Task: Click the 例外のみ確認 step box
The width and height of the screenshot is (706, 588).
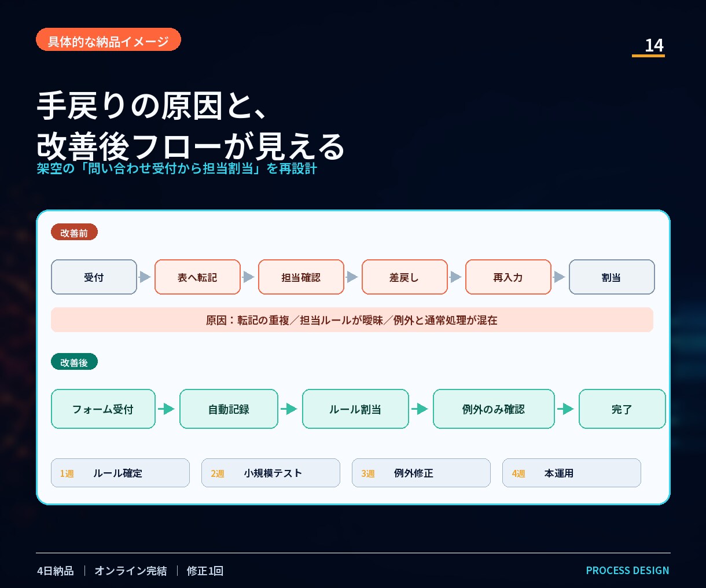Action: point(494,409)
